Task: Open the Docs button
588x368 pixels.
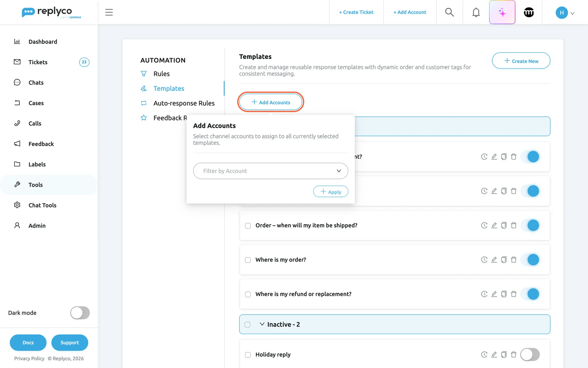Action: (x=28, y=342)
